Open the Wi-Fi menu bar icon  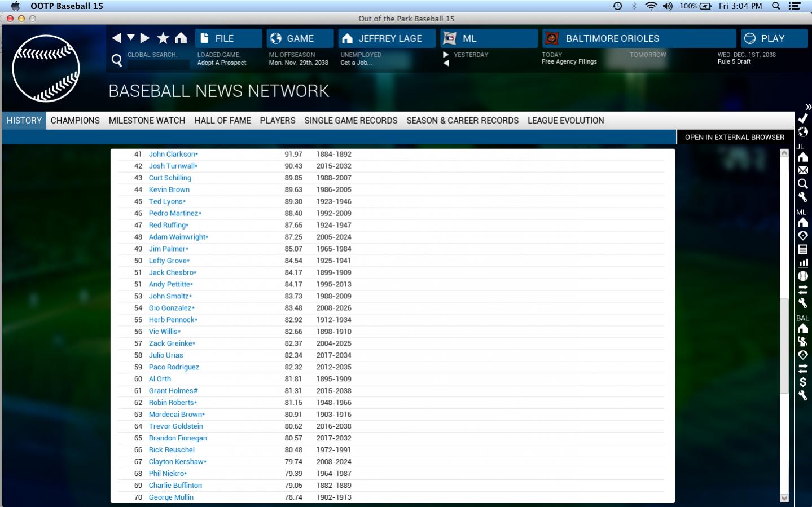[x=651, y=6]
